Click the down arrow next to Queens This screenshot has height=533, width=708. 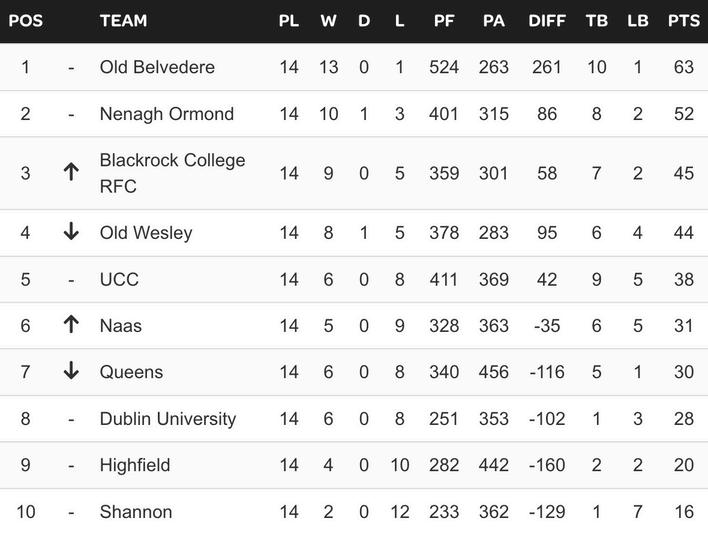(x=71, y=371)
